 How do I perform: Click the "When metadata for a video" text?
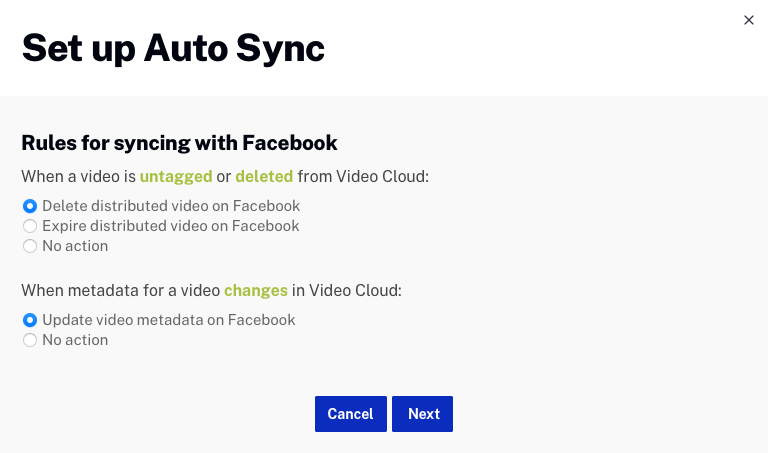(x=120, y=291)
